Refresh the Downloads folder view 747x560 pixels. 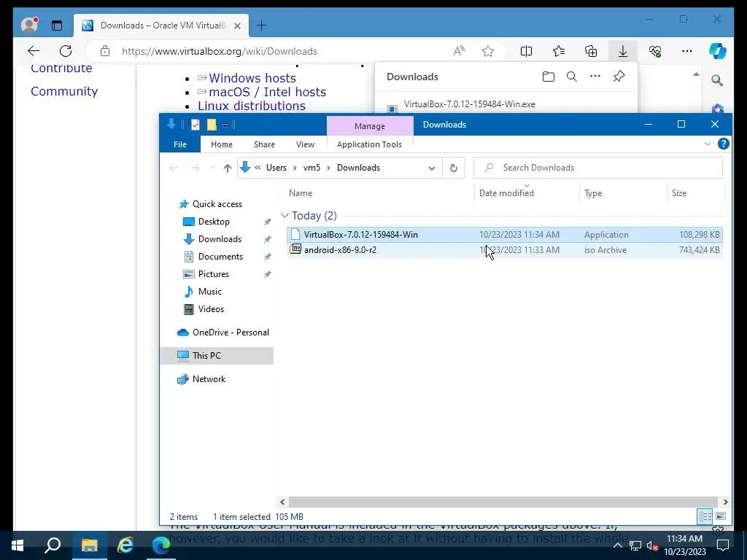click(x=454, y=168)
